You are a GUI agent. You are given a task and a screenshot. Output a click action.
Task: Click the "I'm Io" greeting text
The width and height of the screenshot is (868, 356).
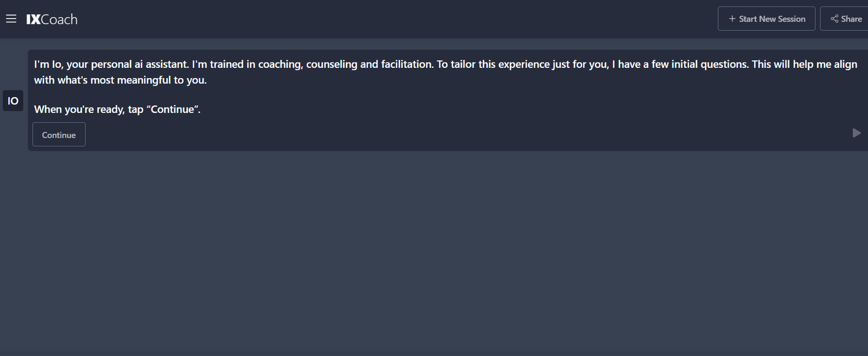49,64
